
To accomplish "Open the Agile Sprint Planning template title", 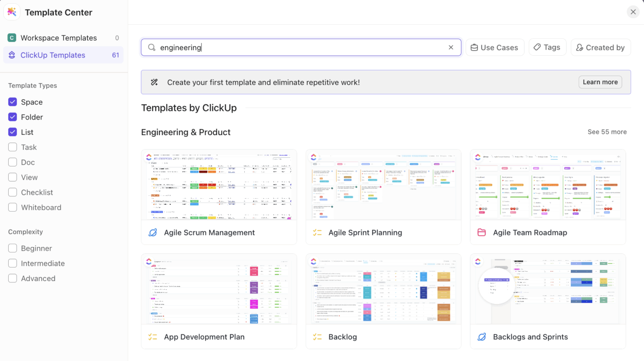I will 365,233.
